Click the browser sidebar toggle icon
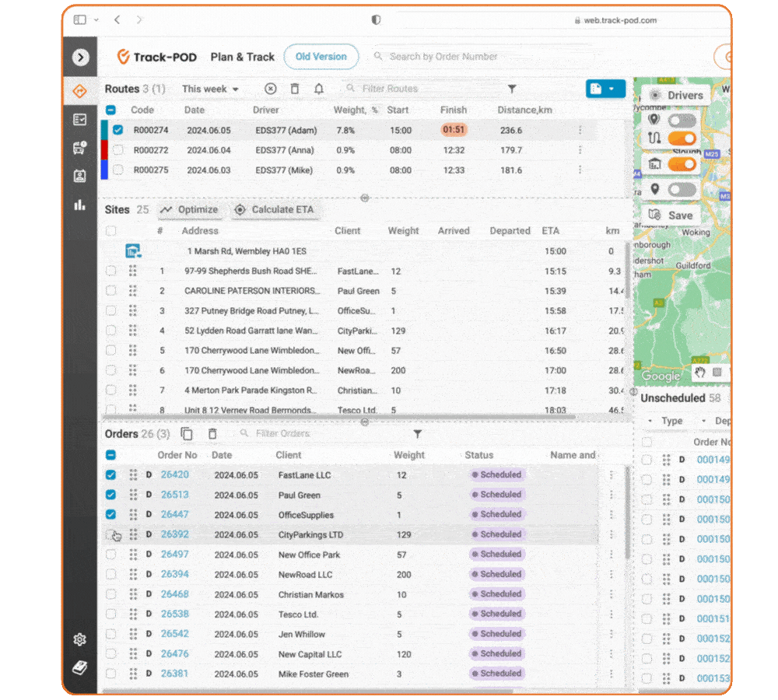Viewport: 778px width, 700px height. tap(80, 20)
